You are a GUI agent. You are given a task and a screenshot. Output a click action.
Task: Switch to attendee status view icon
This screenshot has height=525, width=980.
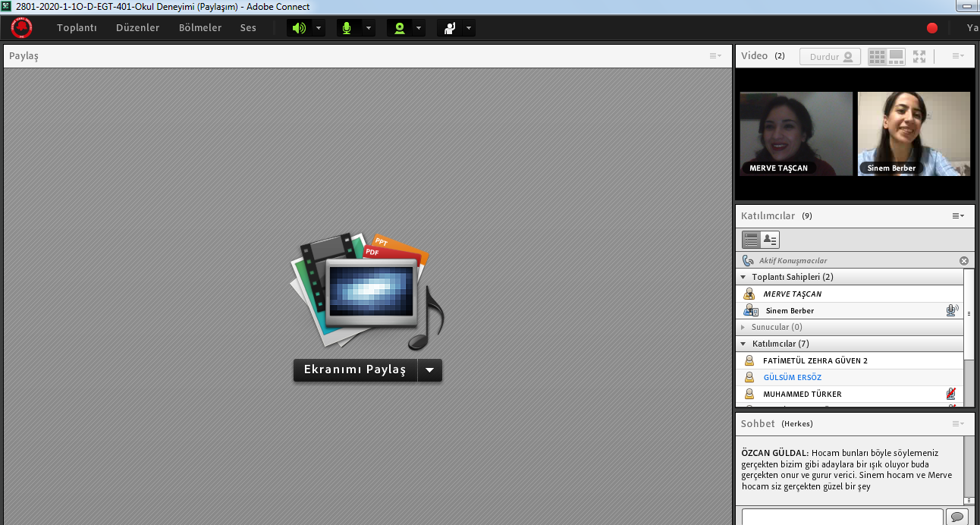[770, 240]
